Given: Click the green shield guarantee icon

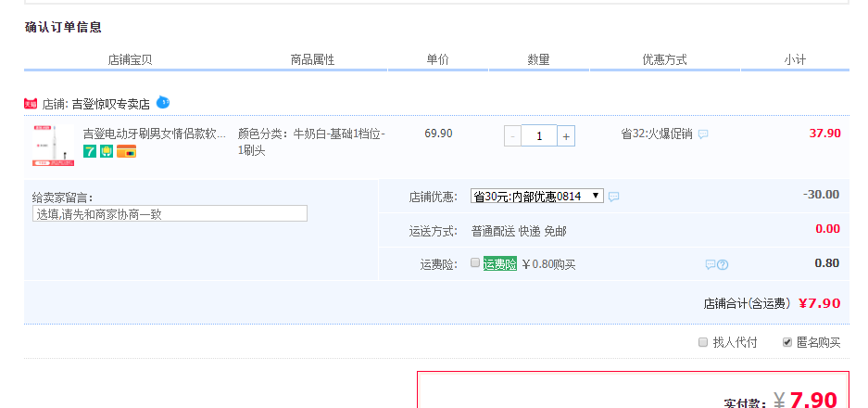Looking at the screenshot, I should (x=107, y=151).
